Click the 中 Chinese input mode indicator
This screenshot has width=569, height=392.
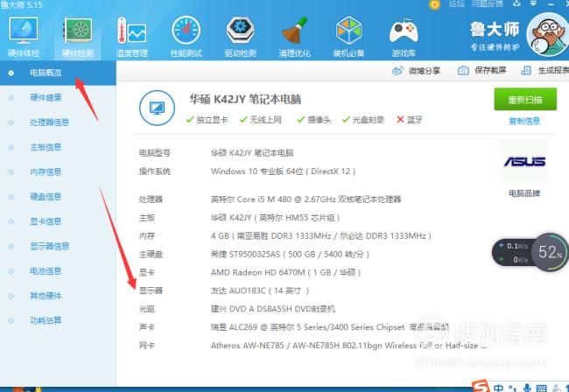pos(498,388)
